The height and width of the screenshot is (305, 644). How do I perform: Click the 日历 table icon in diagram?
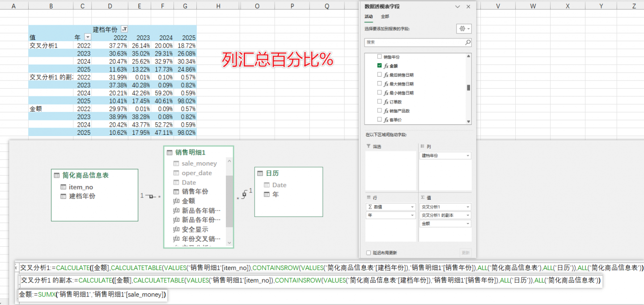pyautogui.click(x=260, y=173)
